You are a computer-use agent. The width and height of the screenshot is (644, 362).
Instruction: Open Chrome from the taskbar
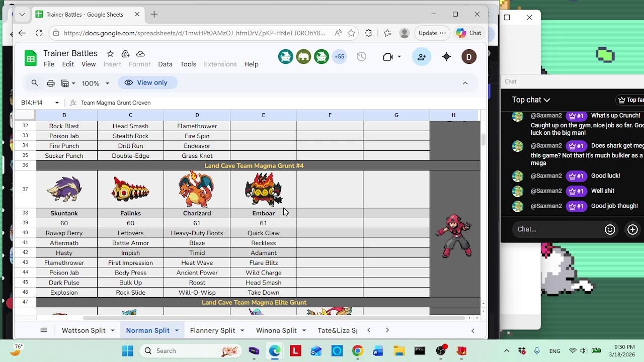[357, 350]
